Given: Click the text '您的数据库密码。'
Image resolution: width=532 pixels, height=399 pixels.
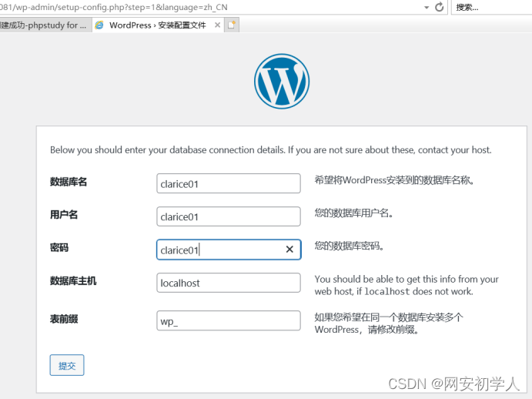Looking at the screenshot, I should pos(349,246).
